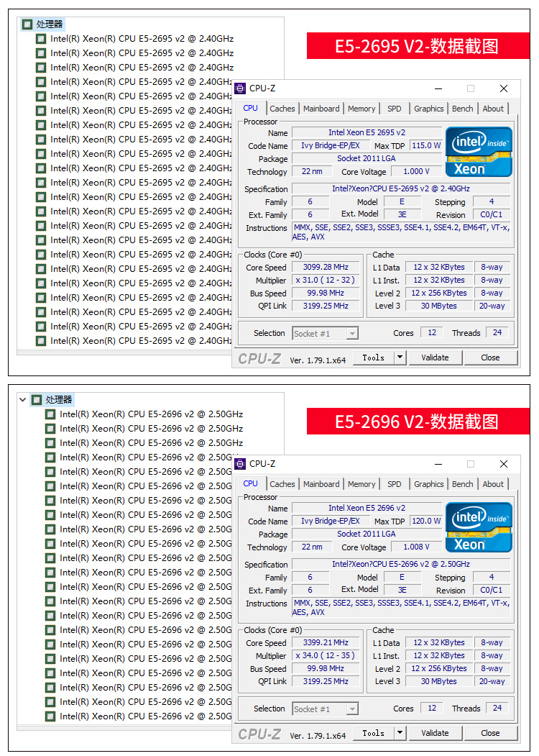
Task: Click Ext. Model '3E' in E5 2695 window
Action: pyautogui.click(x=402, y=215)
